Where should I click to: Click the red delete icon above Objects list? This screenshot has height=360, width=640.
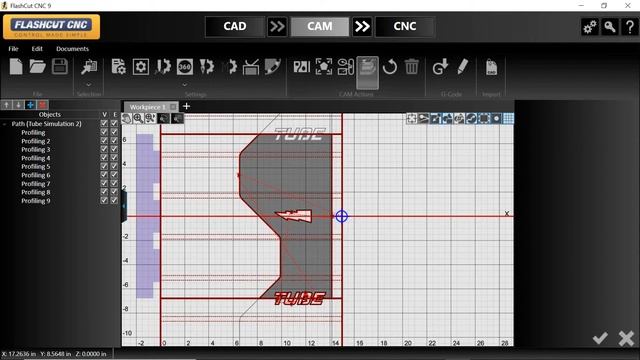(x=42, y=105)
